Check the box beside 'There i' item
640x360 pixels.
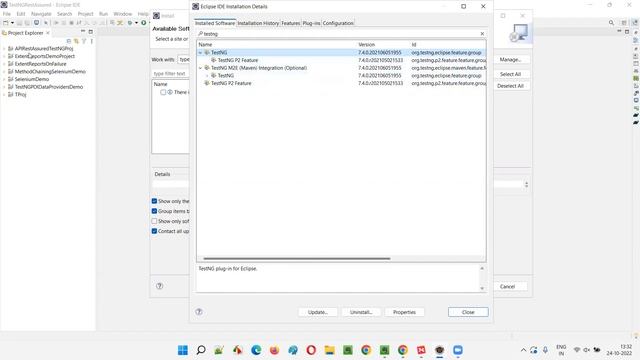click(x=163, y=92)
